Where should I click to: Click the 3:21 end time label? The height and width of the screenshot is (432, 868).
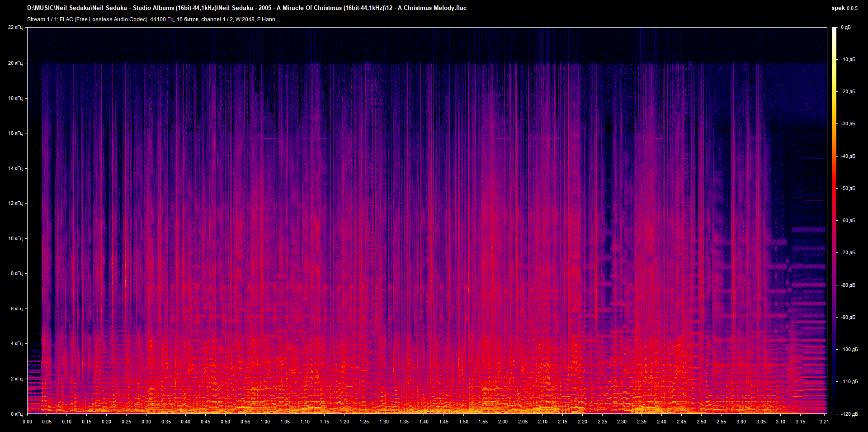(x=824, y=422)
